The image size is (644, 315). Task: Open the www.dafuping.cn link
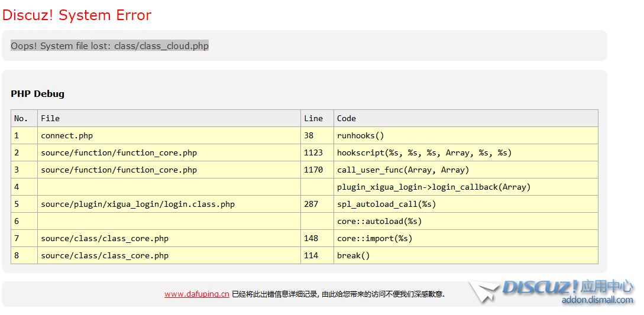[196, 294]
